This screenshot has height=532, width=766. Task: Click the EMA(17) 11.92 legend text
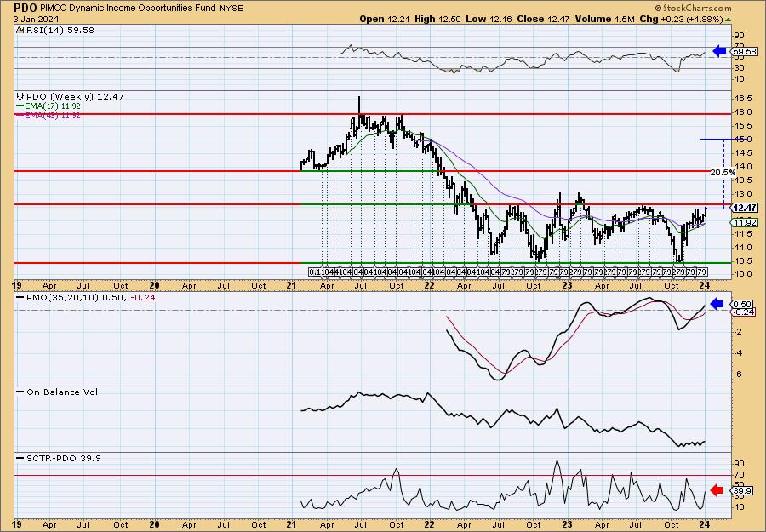53,106
